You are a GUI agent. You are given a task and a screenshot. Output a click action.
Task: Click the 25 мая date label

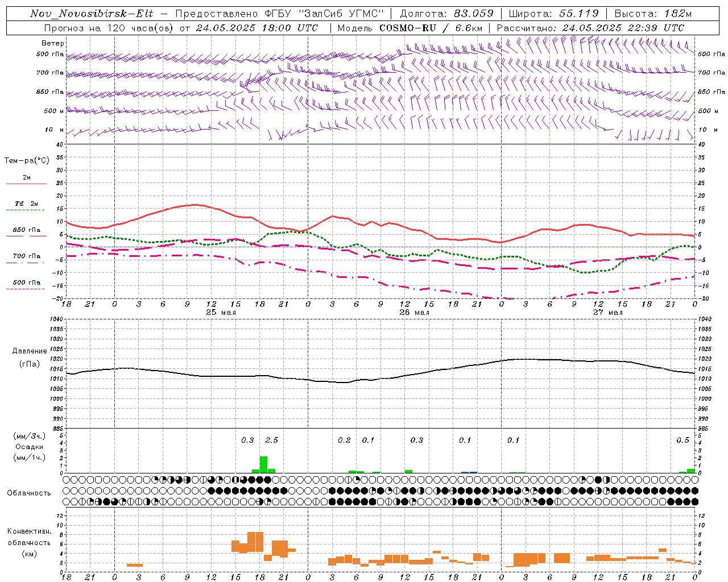coord(221,313)
